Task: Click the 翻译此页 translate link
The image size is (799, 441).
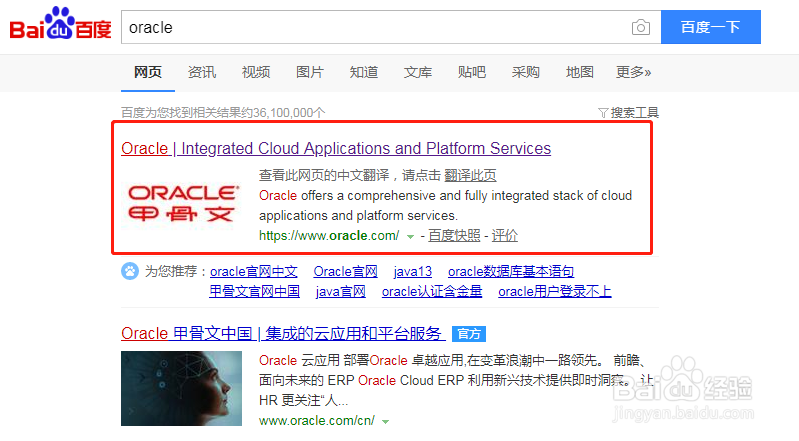Action: click(x=470, y=175)
